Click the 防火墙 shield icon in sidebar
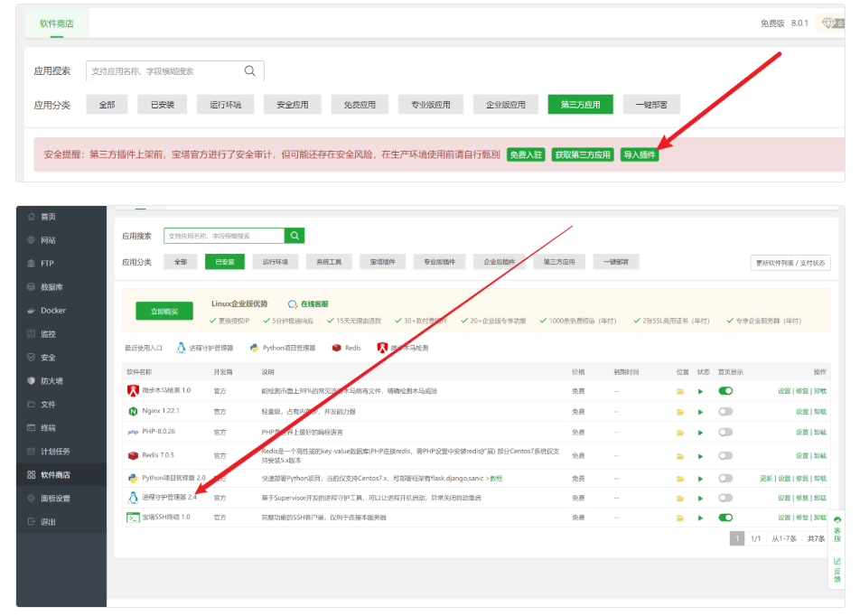The height and width of the screenshot is (616, 860). [32, 380]
